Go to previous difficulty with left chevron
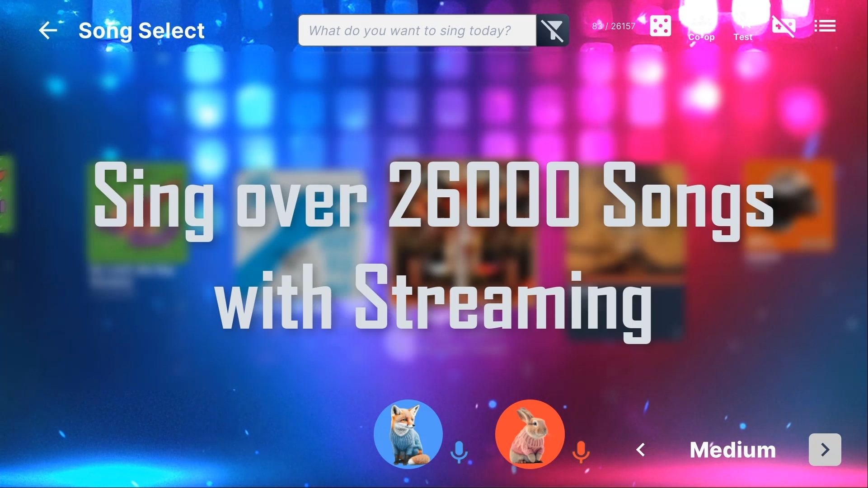Viewport: 868px width, 488px height. pyautogui.click(x=640, y=450)
